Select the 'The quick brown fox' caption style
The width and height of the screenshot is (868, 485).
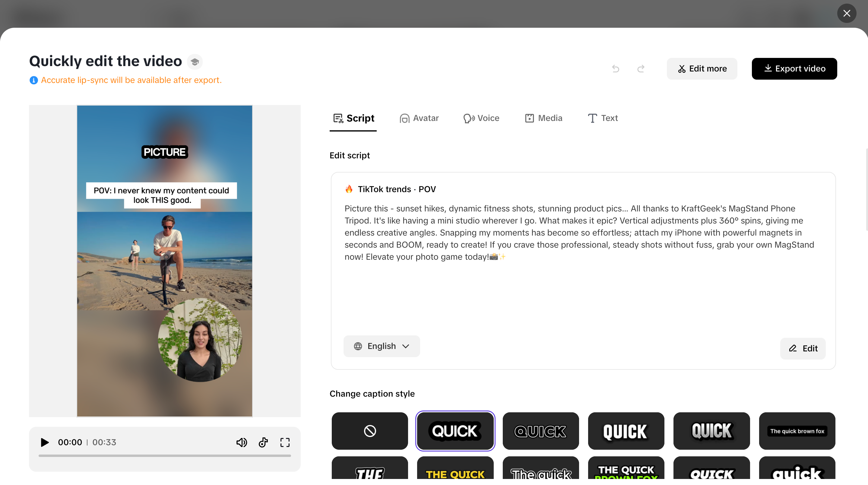click(x=797, y=431)
